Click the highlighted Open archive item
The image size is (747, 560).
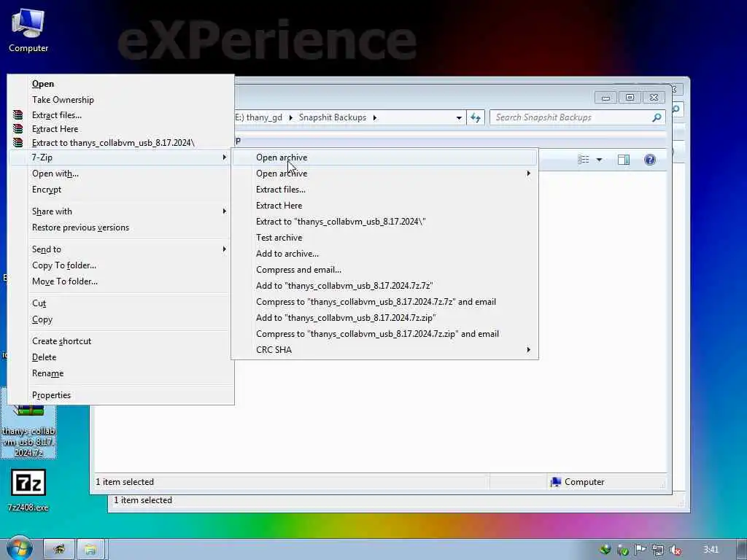(x=384, y=157)
